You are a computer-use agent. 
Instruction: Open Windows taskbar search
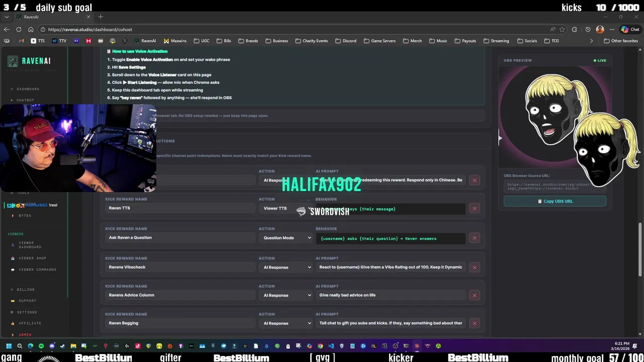point(20,346)
